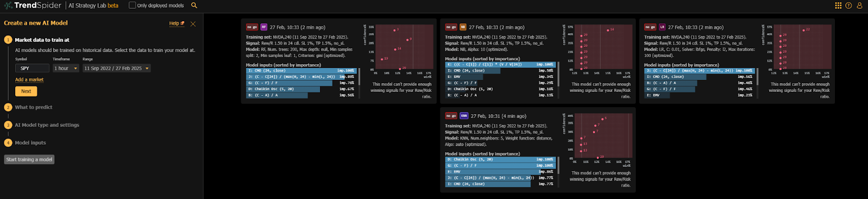Image resolution: width=868 pixels, height=199 pixels.
Task: Click the LR model type badge
Action: pos(662,27)
